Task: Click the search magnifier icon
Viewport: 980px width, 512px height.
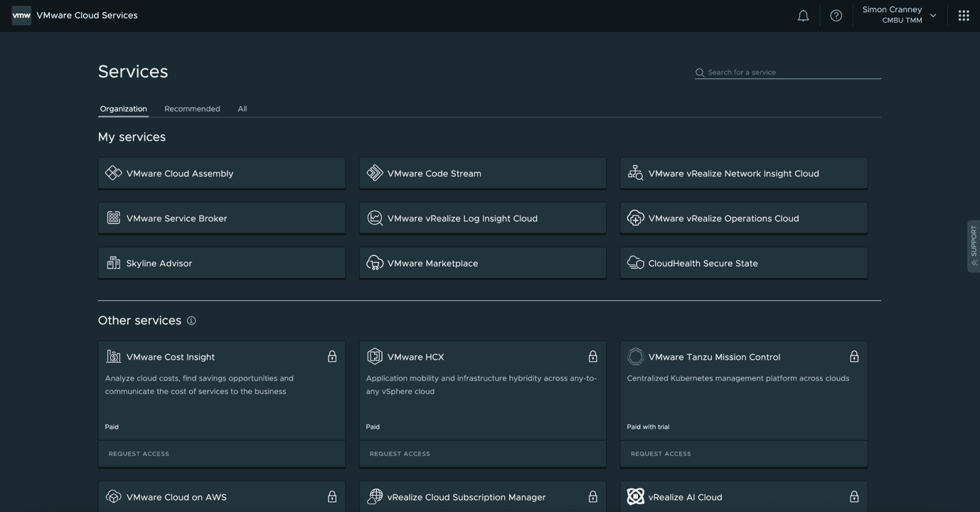Action: (700, 73)
